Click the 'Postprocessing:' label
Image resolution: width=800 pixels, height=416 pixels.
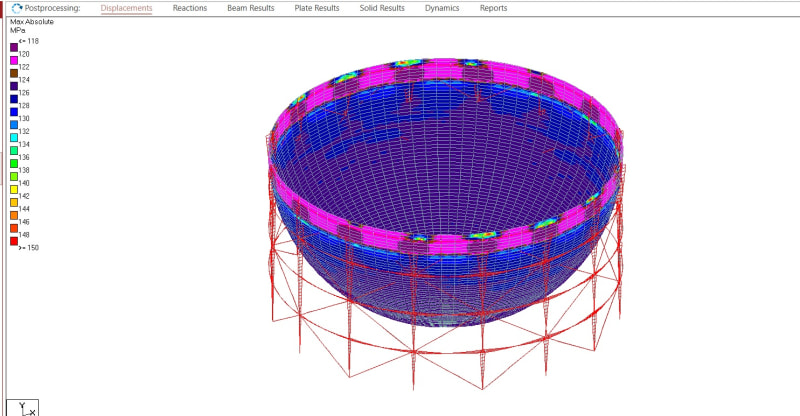click(53, 8)
